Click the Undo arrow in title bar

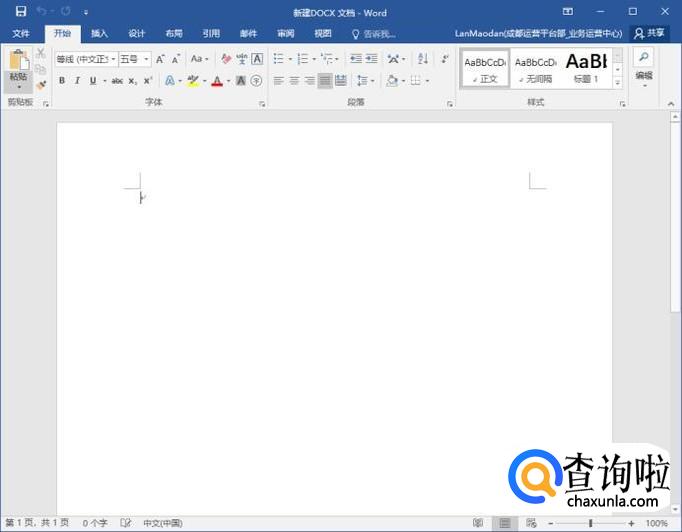pyautogui.click(x=41, y=11)
